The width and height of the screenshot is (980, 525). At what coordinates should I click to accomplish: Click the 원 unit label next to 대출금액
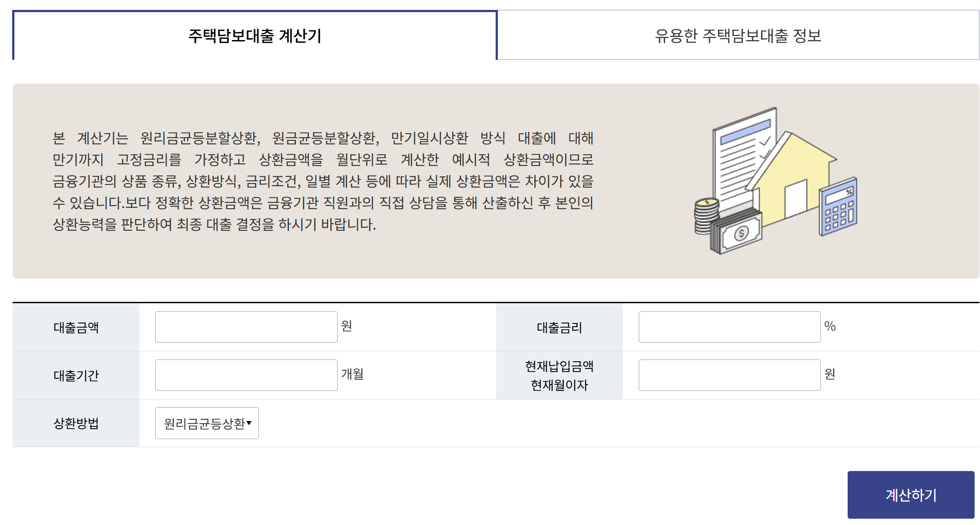click(347, 327)
